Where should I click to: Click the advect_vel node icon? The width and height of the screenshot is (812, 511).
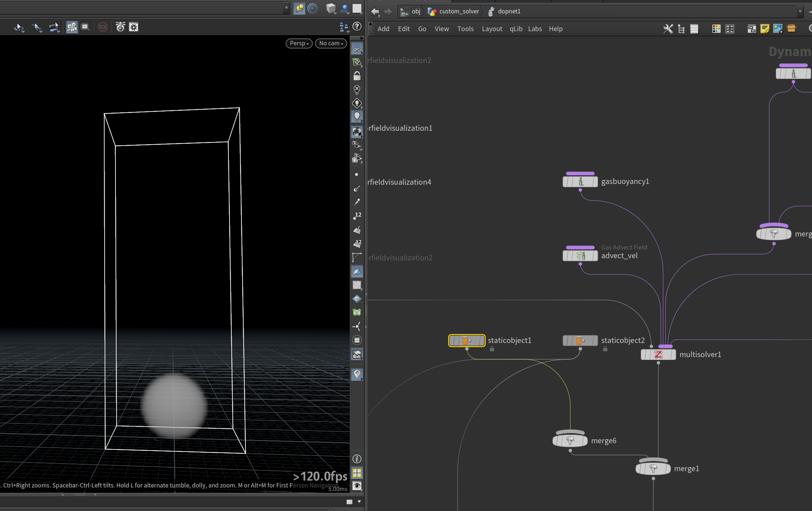coord(580,256)
